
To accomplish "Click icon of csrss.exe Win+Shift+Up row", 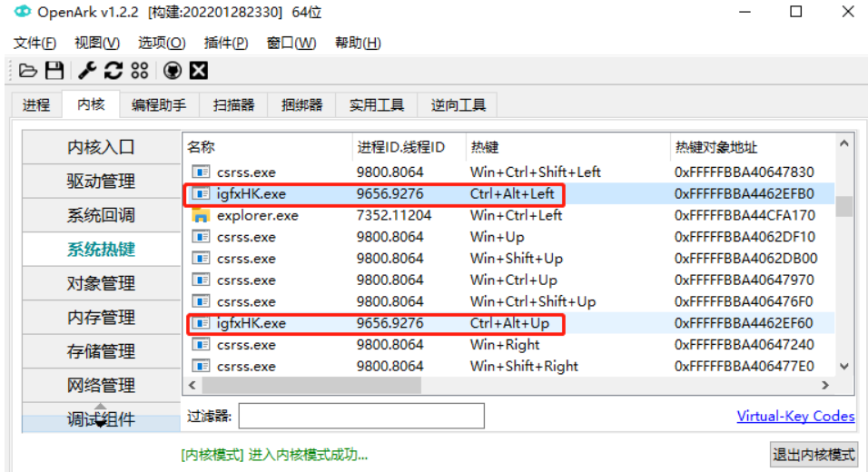I will click(201, 259).
